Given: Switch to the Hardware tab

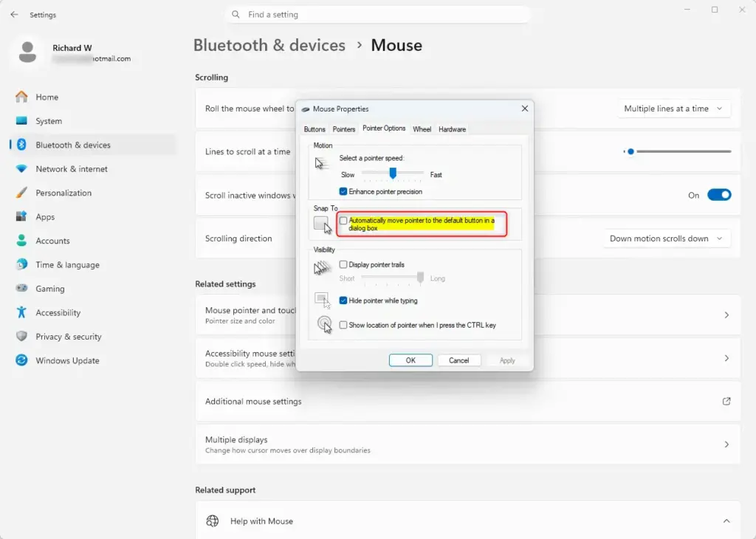Looking at the screenshot, I should (452, 129).
